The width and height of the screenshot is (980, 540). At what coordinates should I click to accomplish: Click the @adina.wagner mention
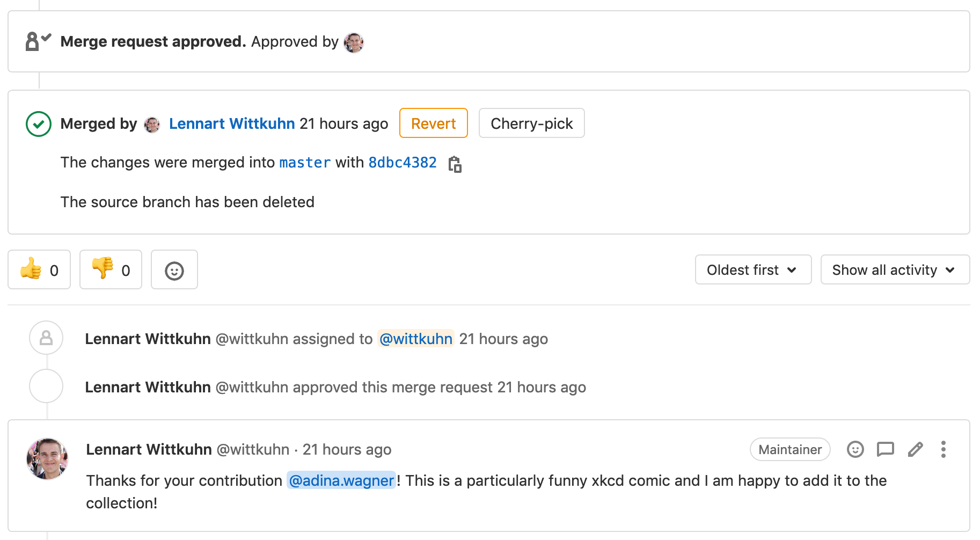click(341, 480)
